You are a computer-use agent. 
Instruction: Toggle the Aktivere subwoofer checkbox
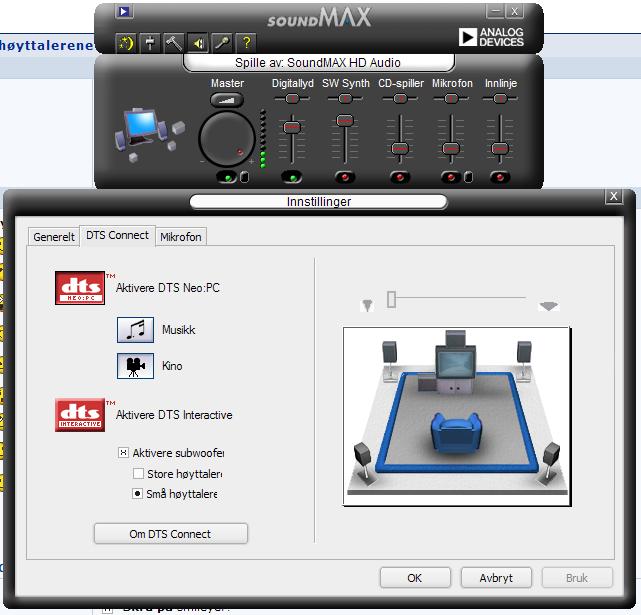pyautogui.click(x=123, y=453)
